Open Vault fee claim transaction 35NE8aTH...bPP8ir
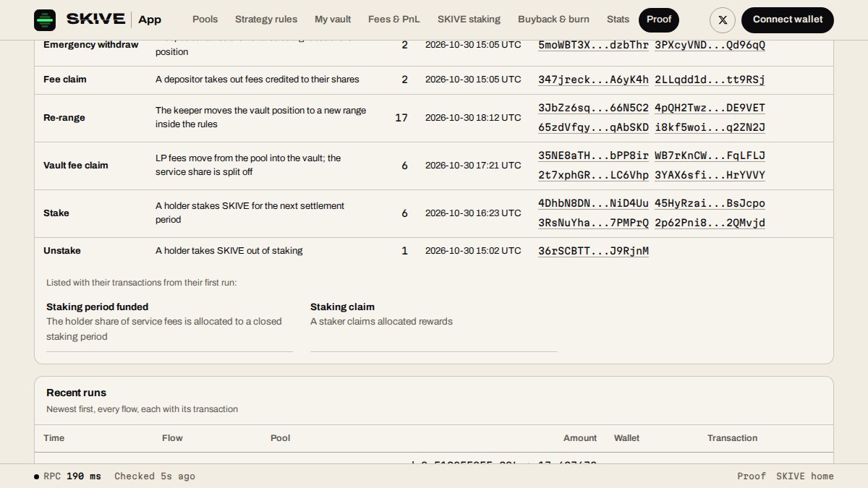This screenshot has width=868, height=488. coord(593,155)
